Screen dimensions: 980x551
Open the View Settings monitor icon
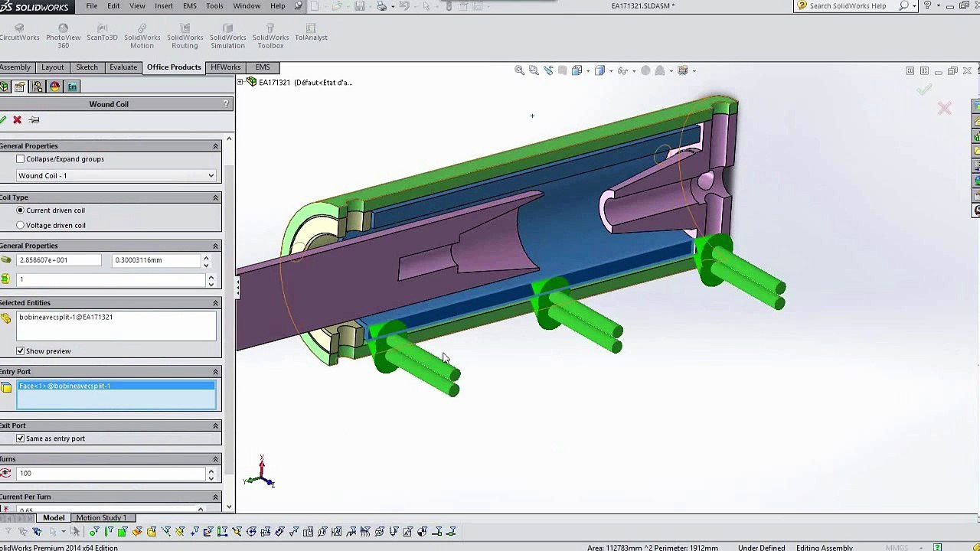[x=683, y=70]
